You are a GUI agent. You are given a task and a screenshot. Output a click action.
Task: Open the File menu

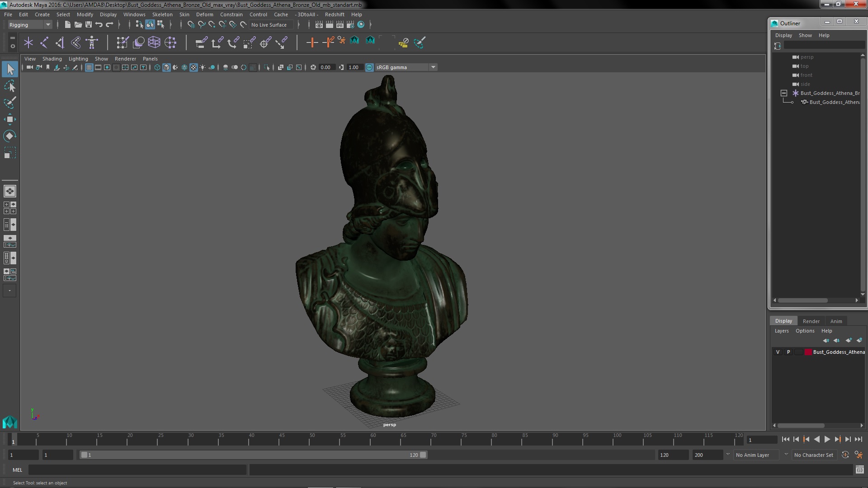8,14
